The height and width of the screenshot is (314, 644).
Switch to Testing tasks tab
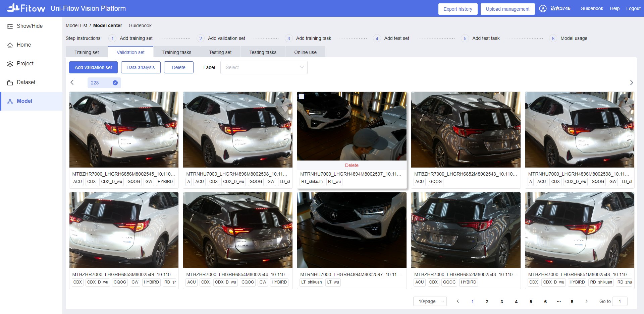tap(263, 52)
